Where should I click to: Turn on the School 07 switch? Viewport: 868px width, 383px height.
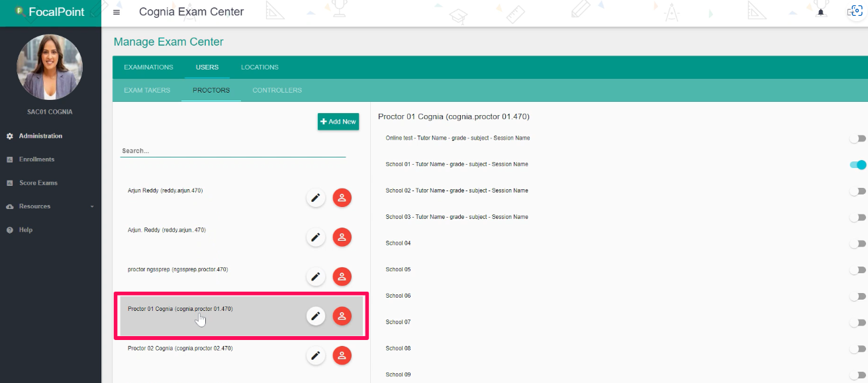(858, 323)
